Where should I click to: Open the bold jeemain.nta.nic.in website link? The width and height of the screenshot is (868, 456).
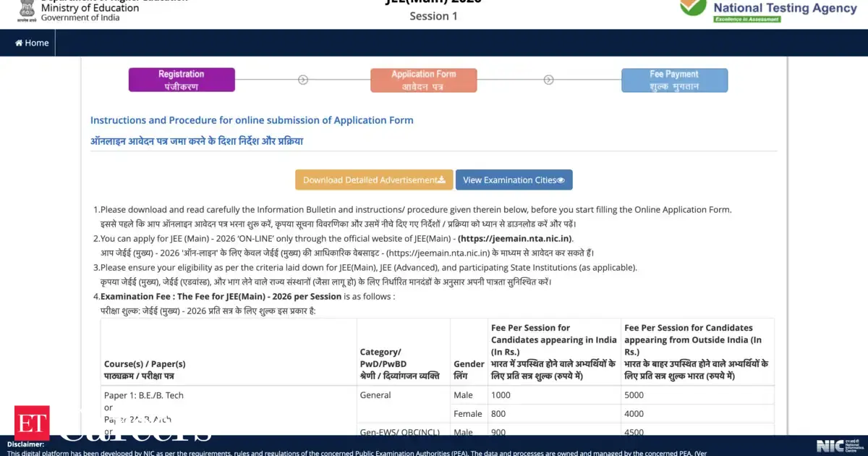pos(515,239)
